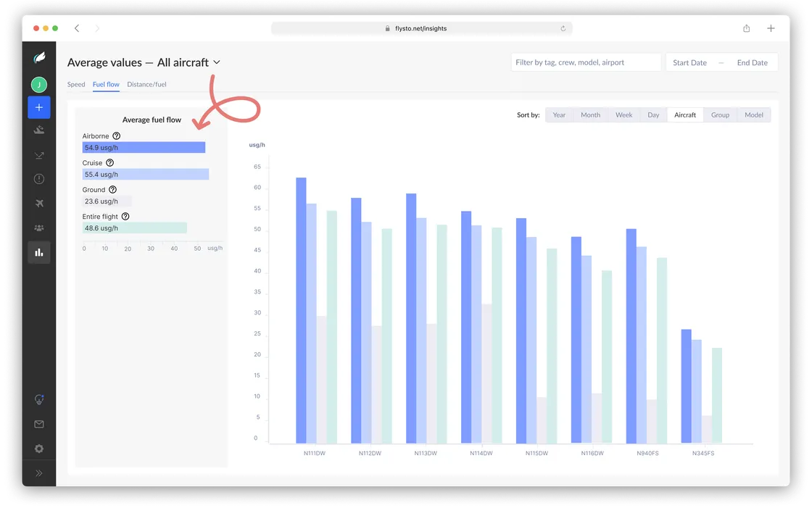This screenshot has width=812, height=516.
Task: Open the flights landing plane icon
Action: 39,130
